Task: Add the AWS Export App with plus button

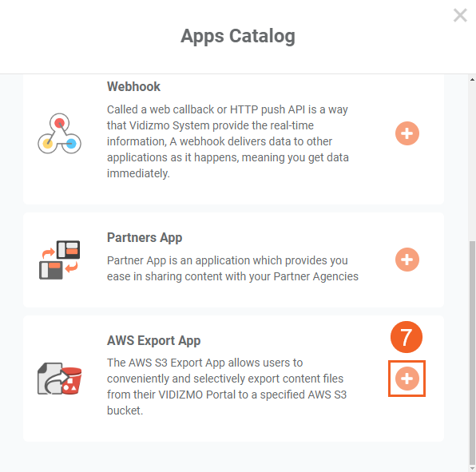Action: coord(407,379)
